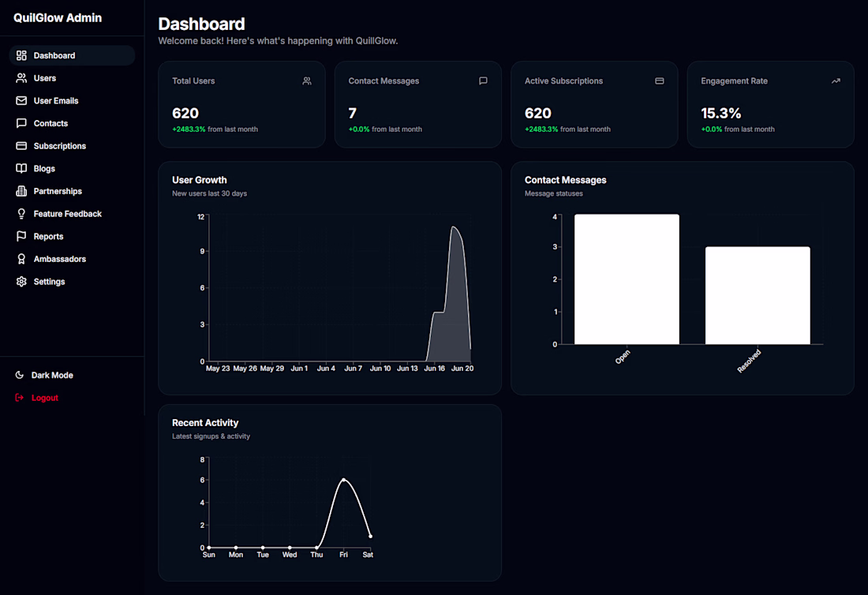Click the May 23 axis label
Image resolution: width=868 pixels, height=595 pixels.
click(x=218, y=369)
